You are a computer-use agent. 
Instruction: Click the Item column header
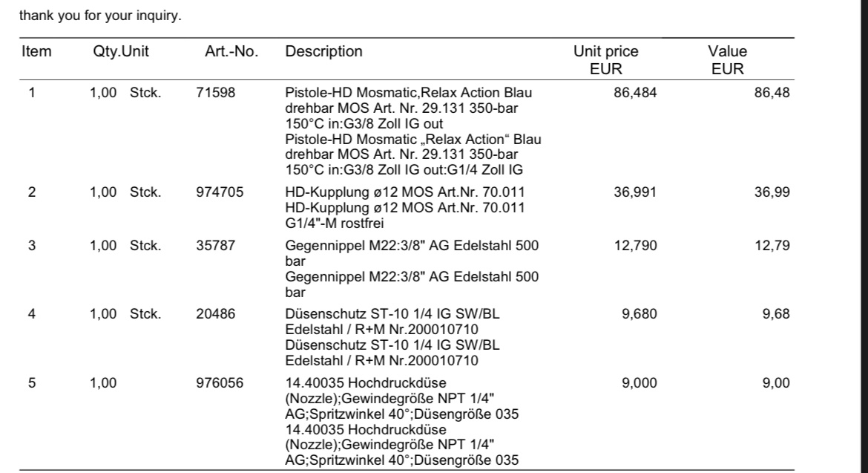point(37,52)
